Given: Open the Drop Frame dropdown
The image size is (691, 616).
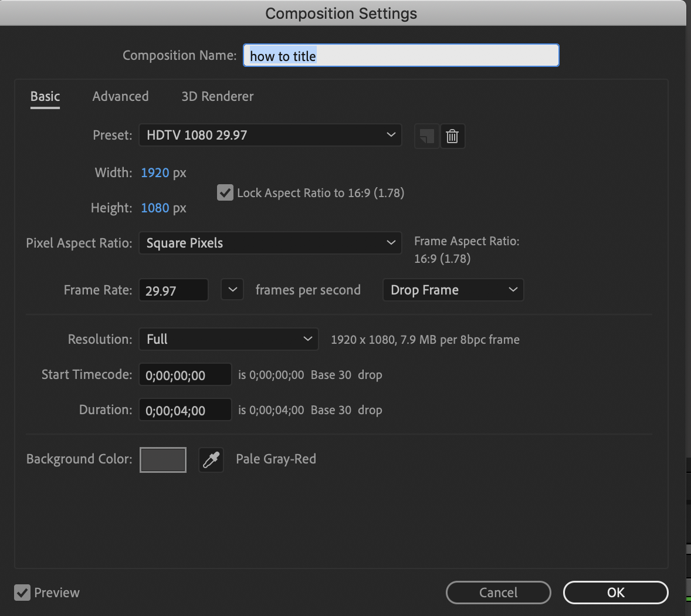Looking at the screenshot, I should click(x=453, y=290).
